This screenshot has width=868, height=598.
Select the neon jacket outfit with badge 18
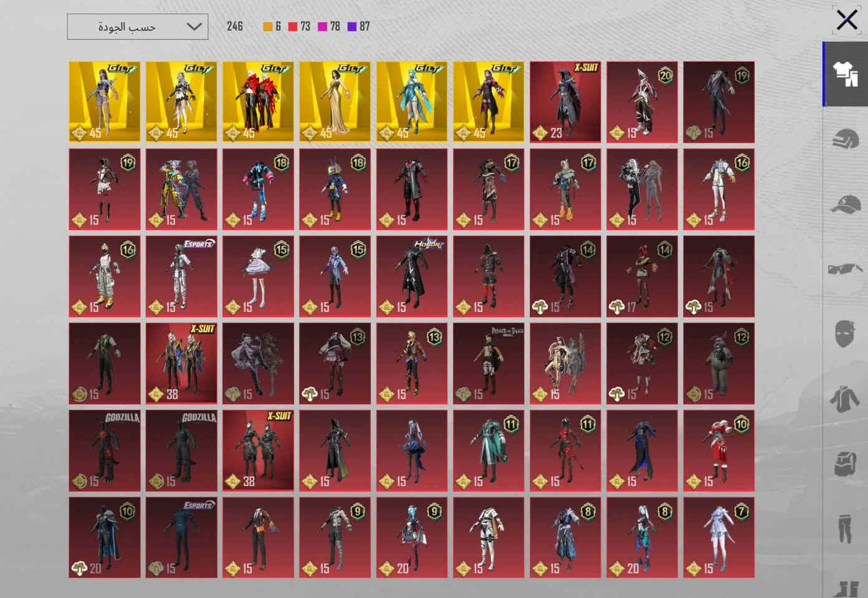point(258,189)
